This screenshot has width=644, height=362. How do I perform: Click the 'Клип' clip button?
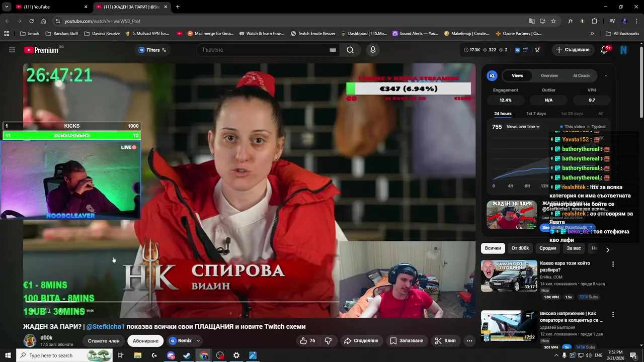click(x=445, y=340)
